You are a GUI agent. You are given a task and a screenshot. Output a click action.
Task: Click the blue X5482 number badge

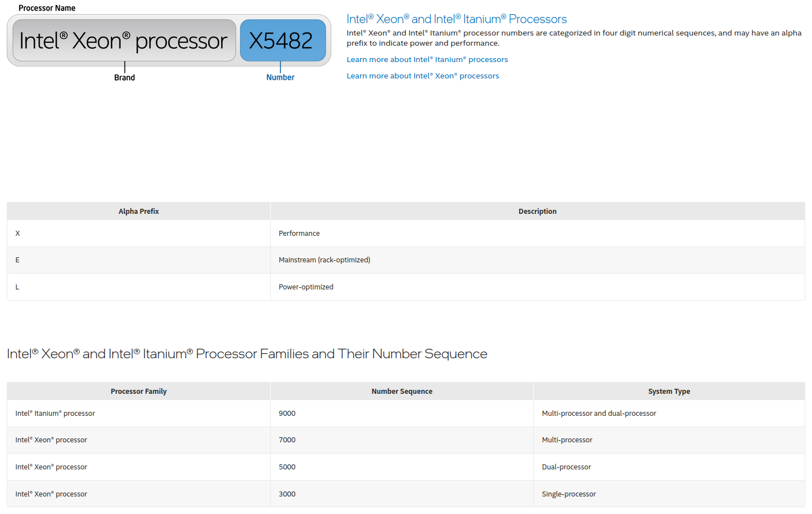point(283,41)
